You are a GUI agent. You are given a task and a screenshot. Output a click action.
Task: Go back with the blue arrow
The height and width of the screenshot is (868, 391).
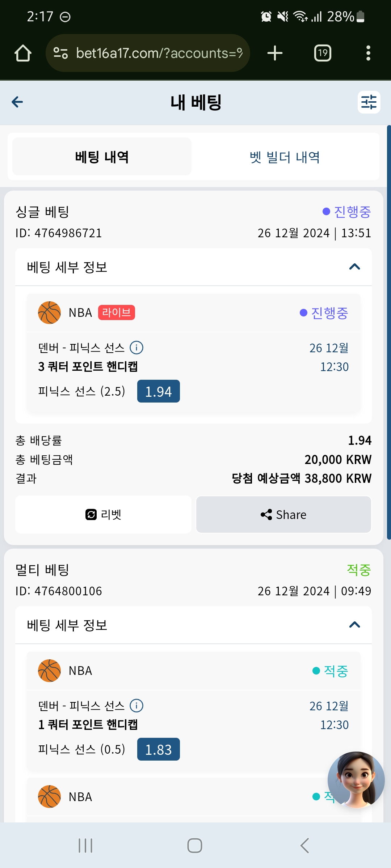[x=17, y=102]
